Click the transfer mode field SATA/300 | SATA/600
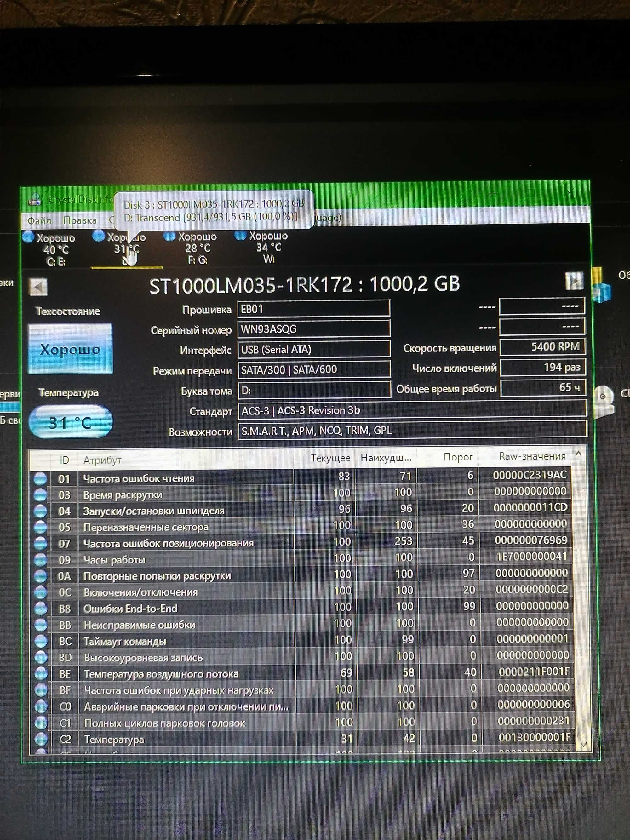 (314, 369)
